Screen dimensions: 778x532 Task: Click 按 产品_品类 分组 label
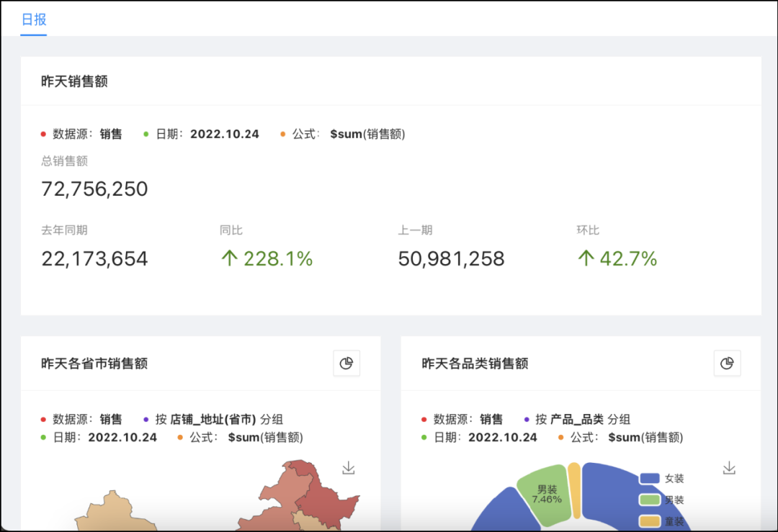pyautogui.click(x=578, y=420)
